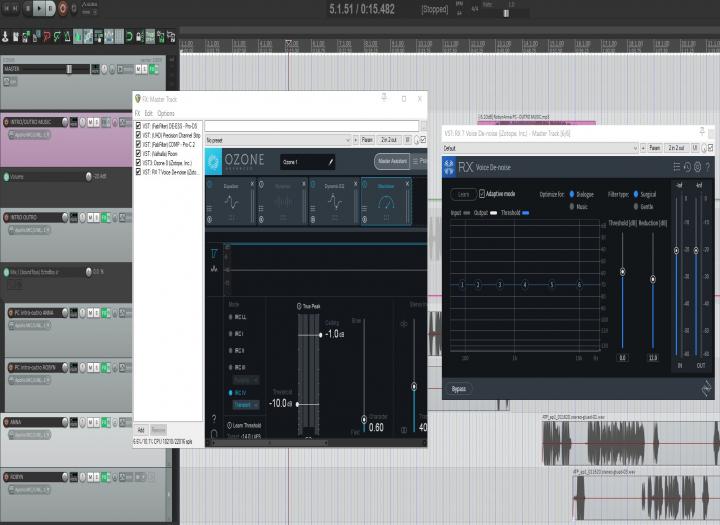Open the Options menu in FX Master Track window

(x=166, y=113)
